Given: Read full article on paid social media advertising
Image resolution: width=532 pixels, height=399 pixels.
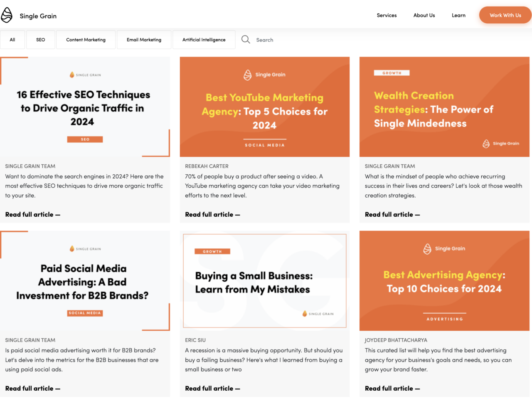Looking at the screenshot, I should click(x=33, y=389).
